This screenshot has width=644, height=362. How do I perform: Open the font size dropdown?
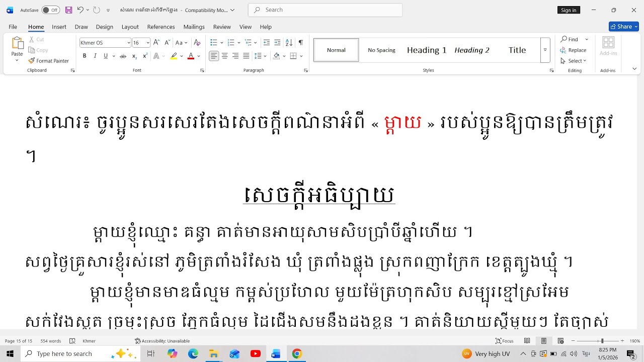tap(148, 43)
